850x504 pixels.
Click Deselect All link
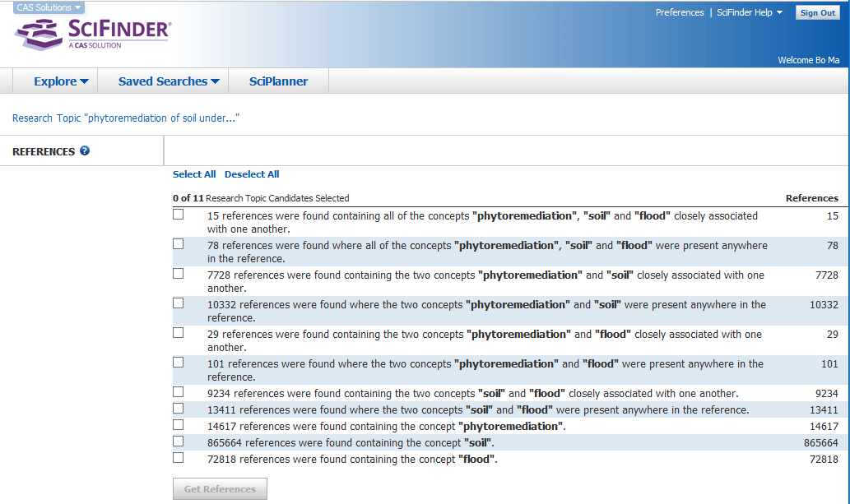point(252,174)
